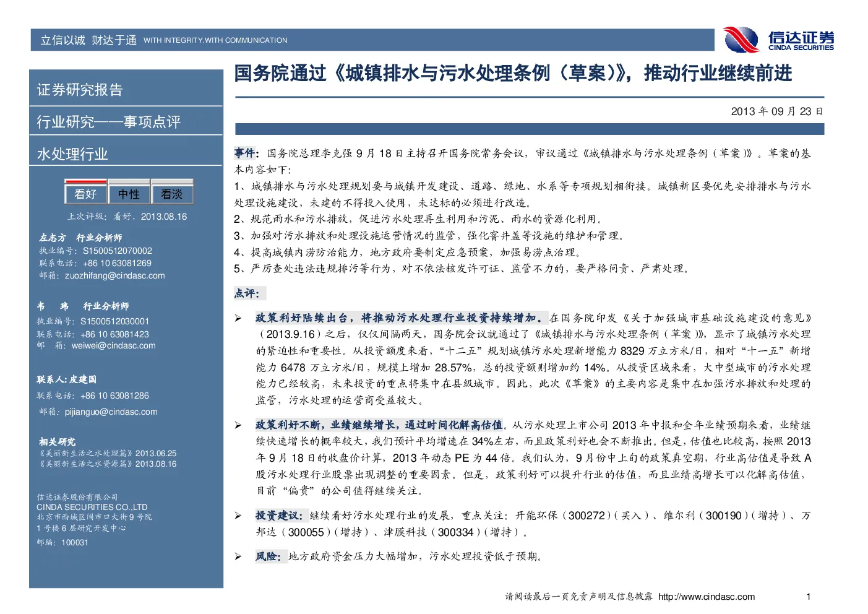
Task: Open the http://www.cindasc.com footer link
Action: [x=707, y=597]
